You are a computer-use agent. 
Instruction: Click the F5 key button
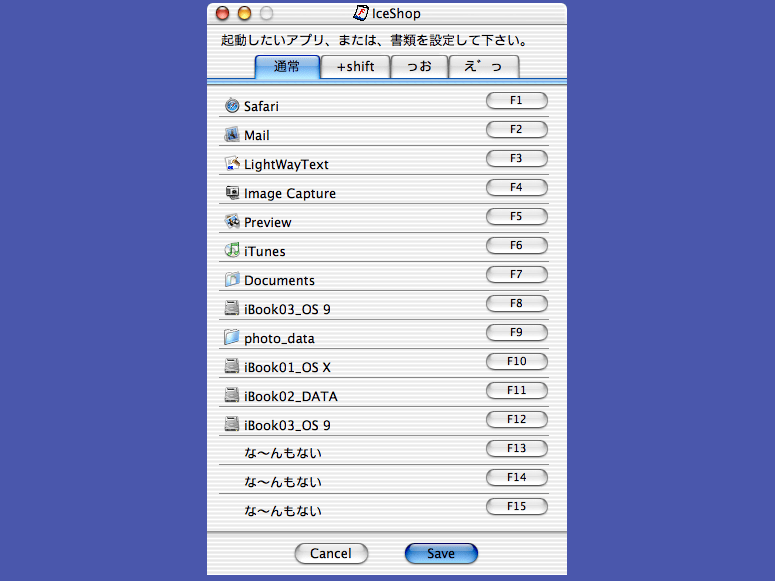517,217
